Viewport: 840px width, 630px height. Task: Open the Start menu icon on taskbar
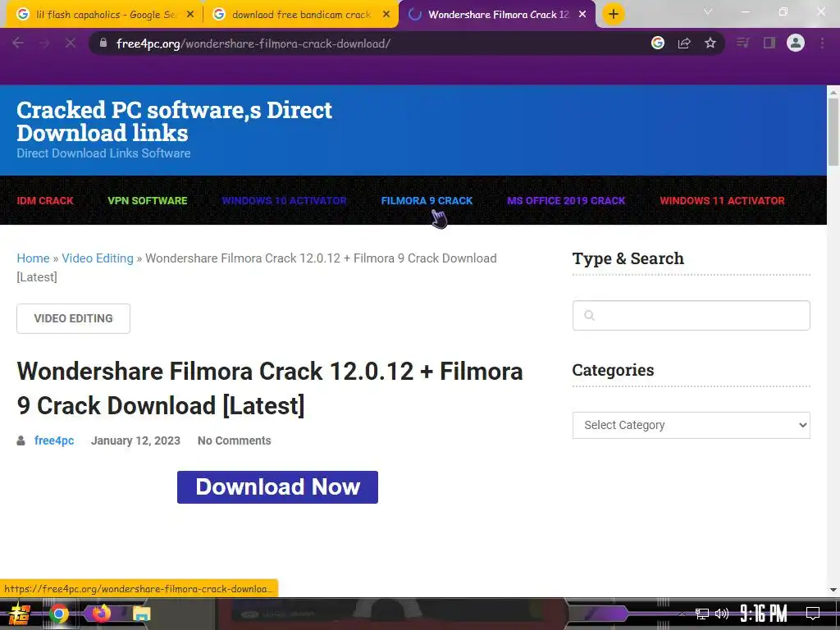(x=20, y=614)
